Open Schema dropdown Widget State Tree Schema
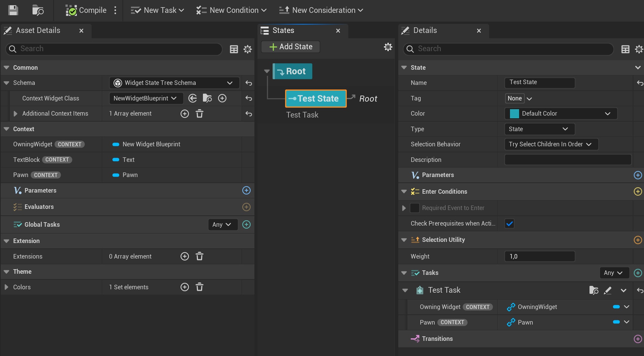 coord(174,83)
